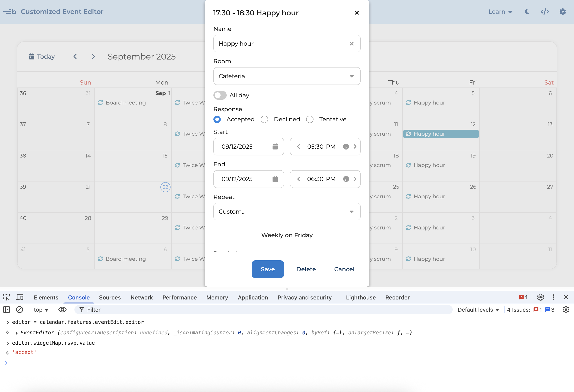Step end time forward with right arrow
The width and height of the screenshot is (574, 392).
coord(355,179)
